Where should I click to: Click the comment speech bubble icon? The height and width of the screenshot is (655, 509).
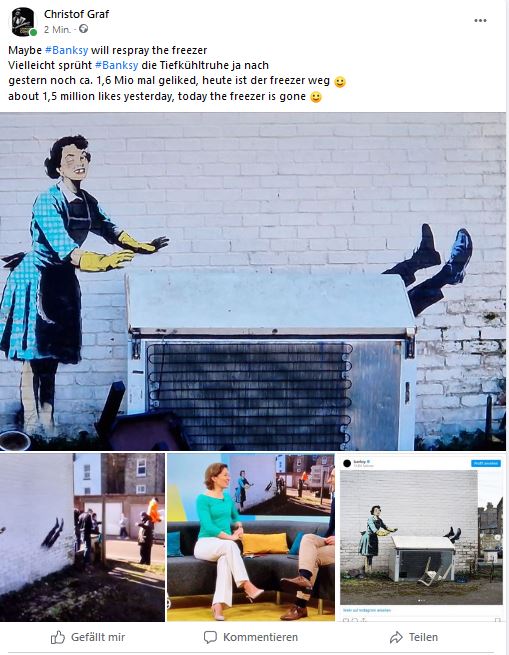pyautogui.click(x=210, y=637)
